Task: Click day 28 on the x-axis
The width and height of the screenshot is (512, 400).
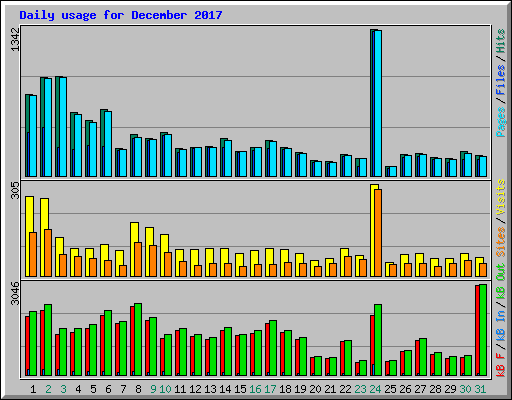Action: coord(435,389)
